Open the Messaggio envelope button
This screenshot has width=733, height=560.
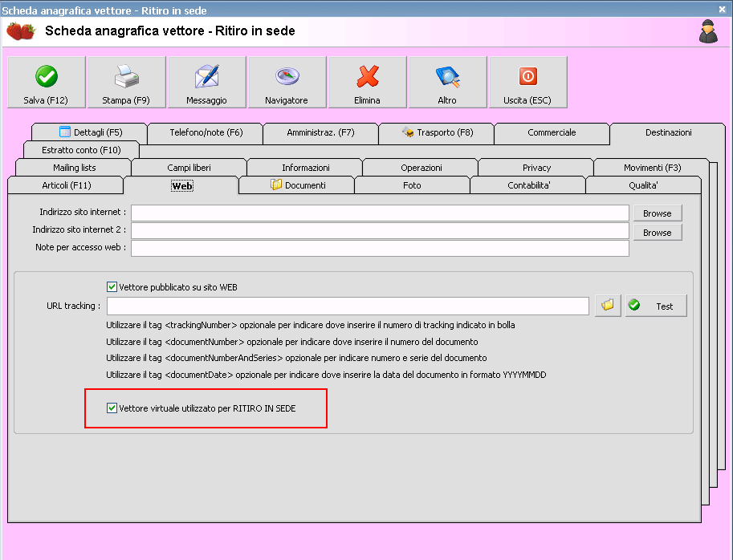[206, 82]
